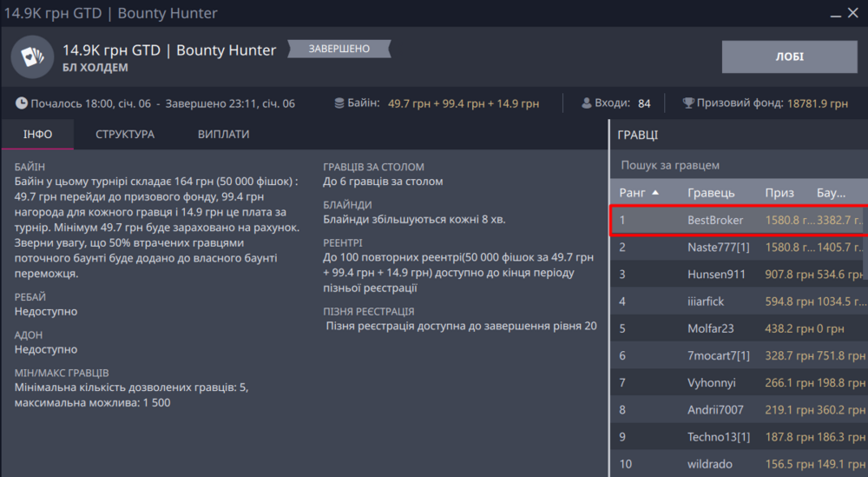Sort players by Приз column header
The image size is (868, 477).
[779, 192]
